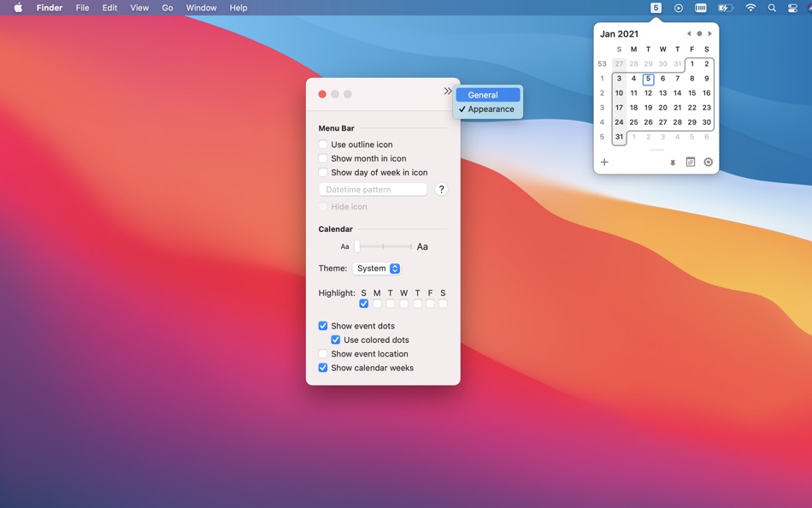812x508 pixels.
Task: Uncheck Use colored dots
Action: point(336,340)
